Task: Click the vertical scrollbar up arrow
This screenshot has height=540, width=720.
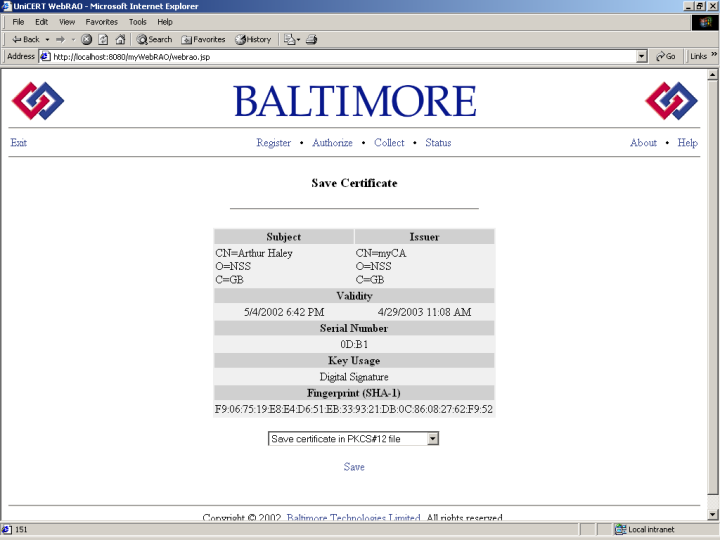Action: click(x=713, y=74)
